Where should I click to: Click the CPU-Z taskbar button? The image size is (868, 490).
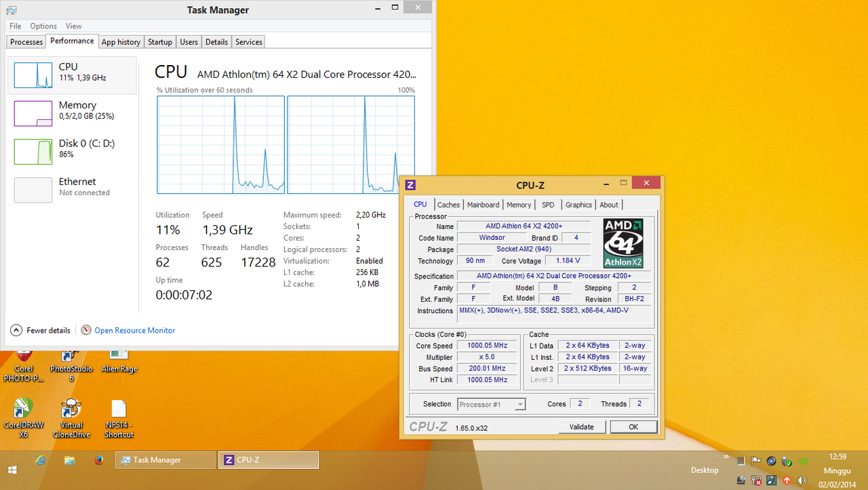269,460
